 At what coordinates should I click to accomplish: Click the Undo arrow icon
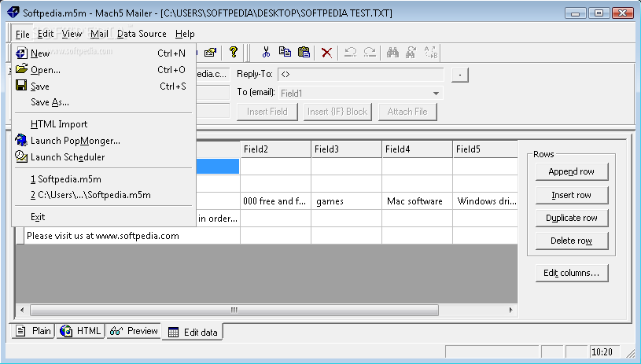tap(350, 53)
